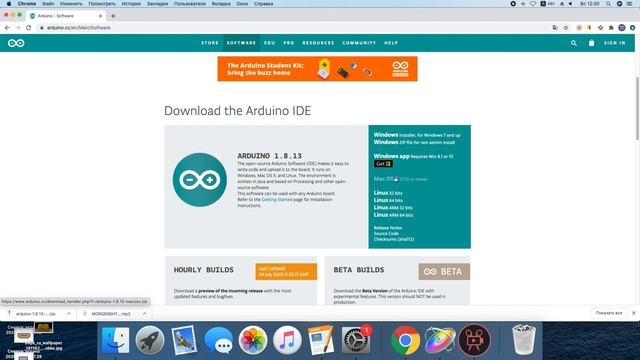Open the История menu

coord(131,4)
